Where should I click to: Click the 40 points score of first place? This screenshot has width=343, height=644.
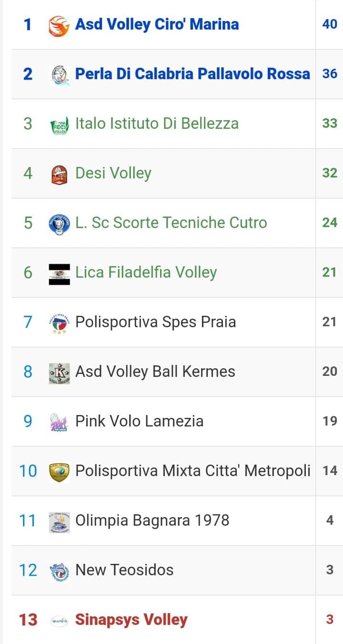pos(330,24)
